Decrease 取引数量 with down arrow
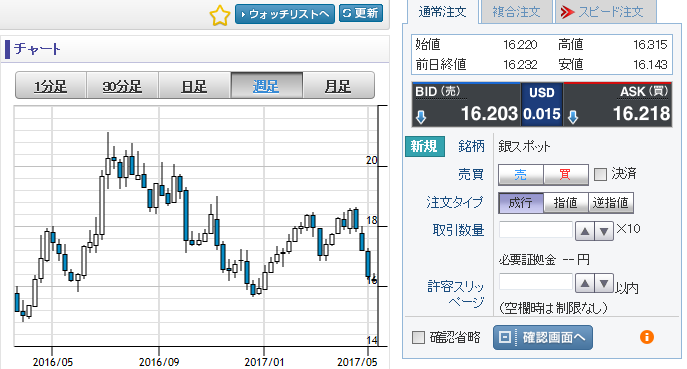This screenshot has height=369, width=687. pyautogui.click(x=604, y=231)
